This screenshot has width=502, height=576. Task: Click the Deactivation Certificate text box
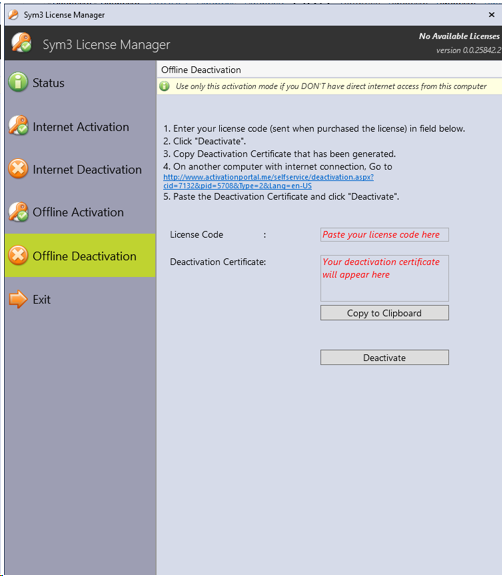click(384, 278)
